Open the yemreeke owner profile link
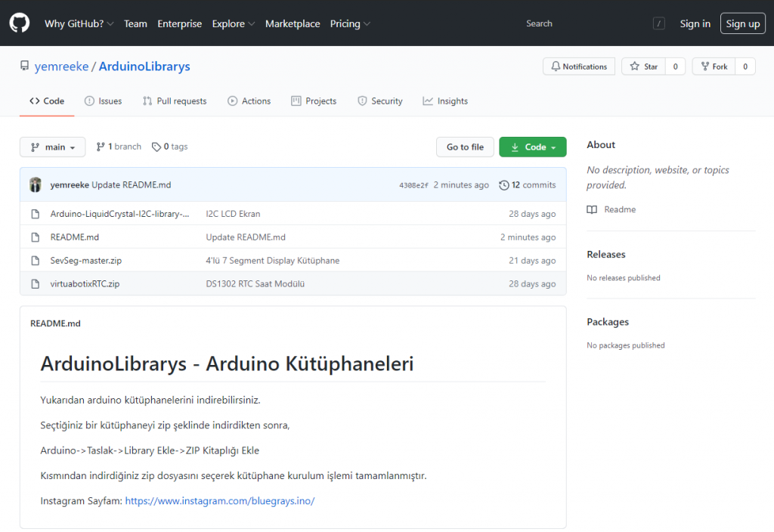 click(61, 66)
